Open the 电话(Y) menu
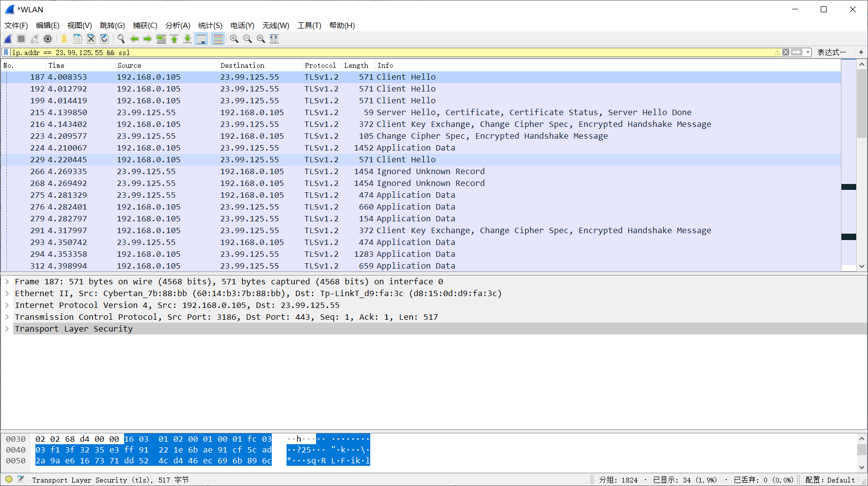868x486 pixels. [242, 26]
